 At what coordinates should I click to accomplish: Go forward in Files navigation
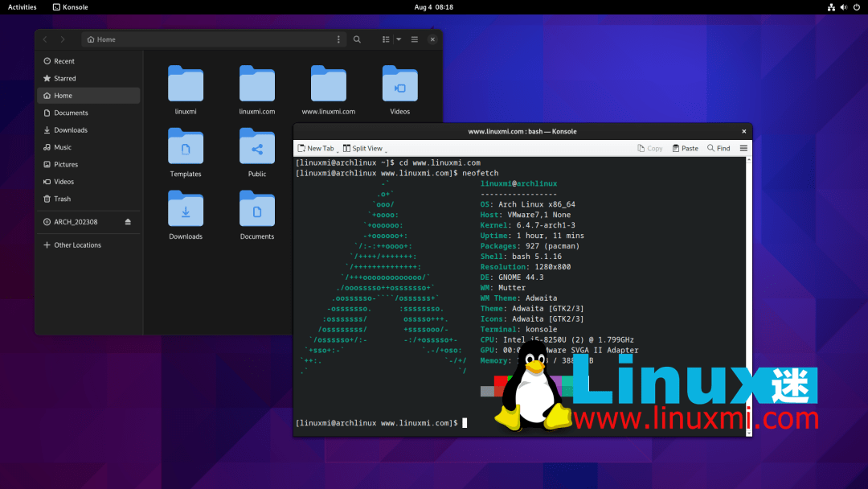click(x=63, y=39)
